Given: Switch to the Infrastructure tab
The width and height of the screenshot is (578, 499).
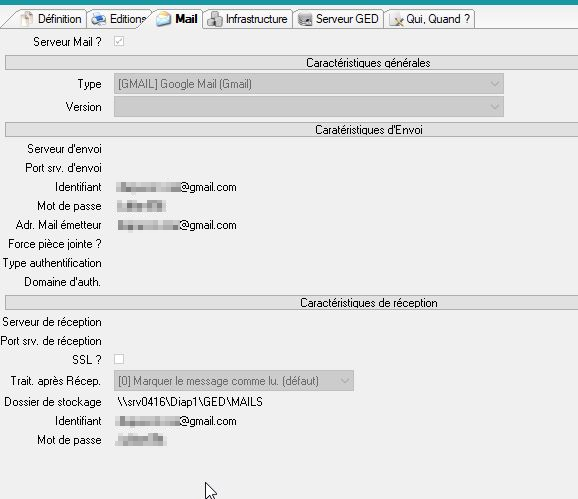Looking at the screenshot, I should point(248,19).
